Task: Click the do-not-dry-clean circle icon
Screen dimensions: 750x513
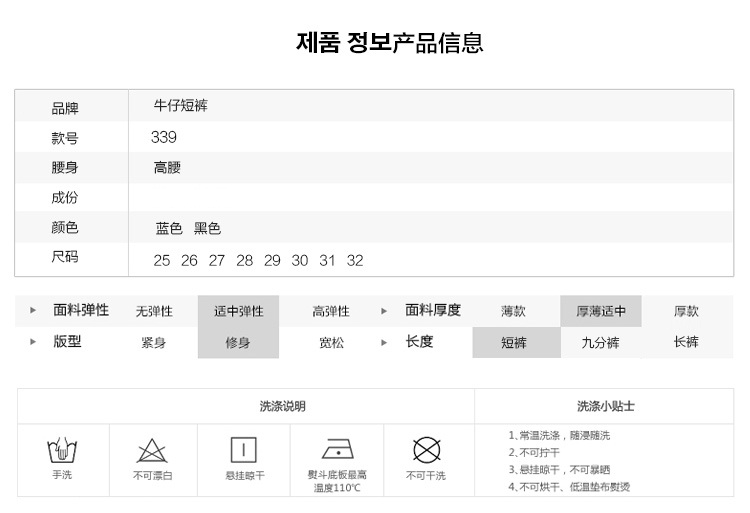Action: [x=426, y=450]
